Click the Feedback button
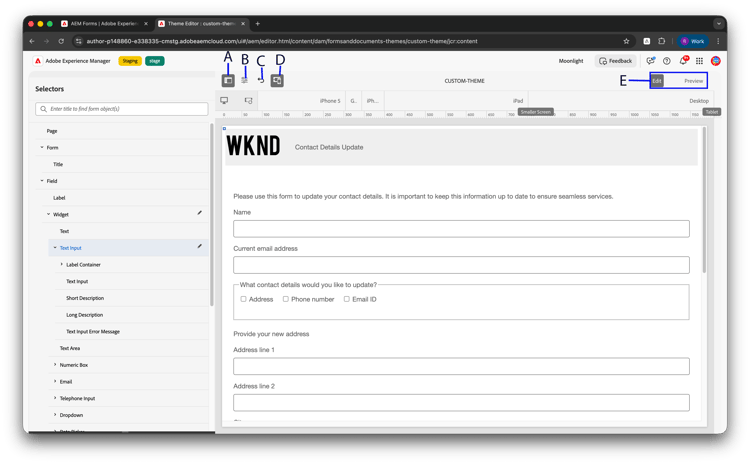 pyautogui.click(x=615, y=61)
